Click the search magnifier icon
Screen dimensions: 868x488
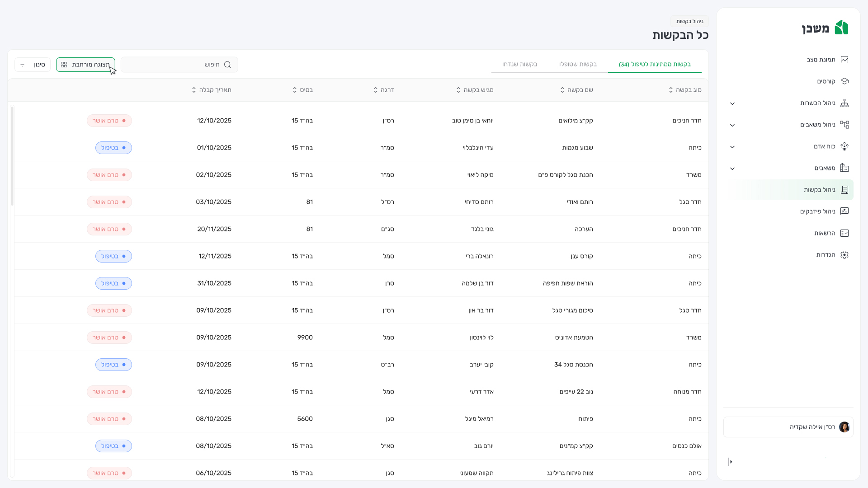[227, 65]
